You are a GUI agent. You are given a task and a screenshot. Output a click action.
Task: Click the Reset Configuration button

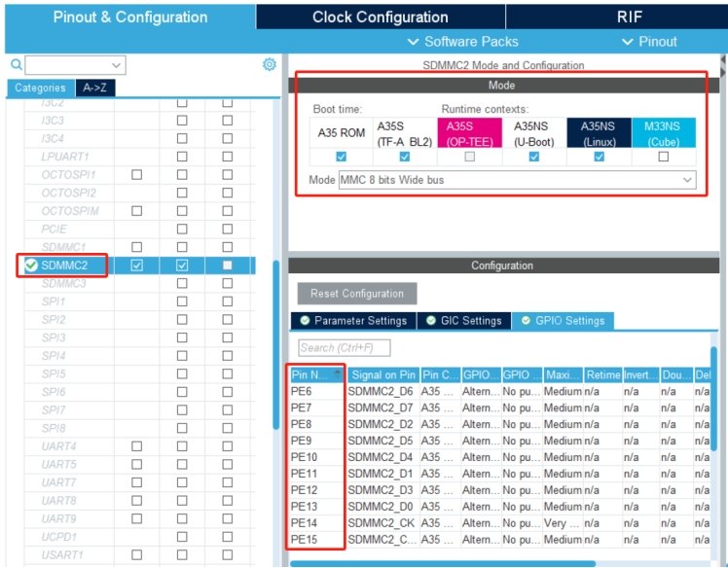[x=357, y=293]
